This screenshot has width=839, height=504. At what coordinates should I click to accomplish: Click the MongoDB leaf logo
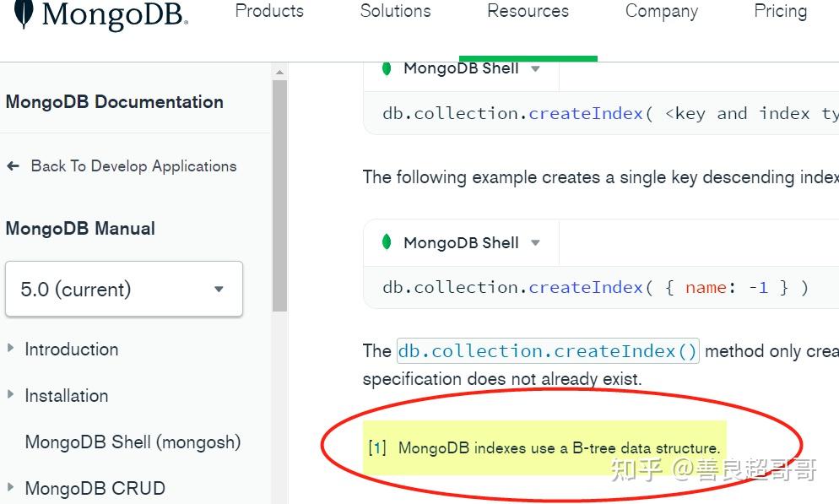22,14
